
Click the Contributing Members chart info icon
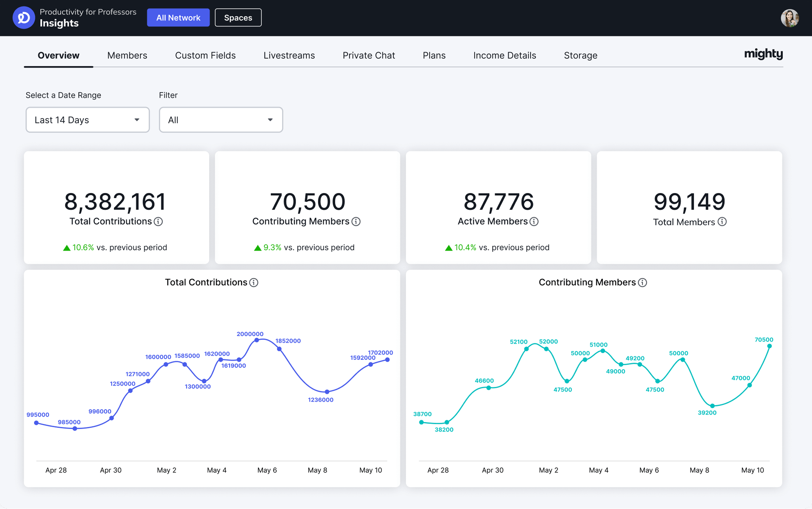(642, 282)
